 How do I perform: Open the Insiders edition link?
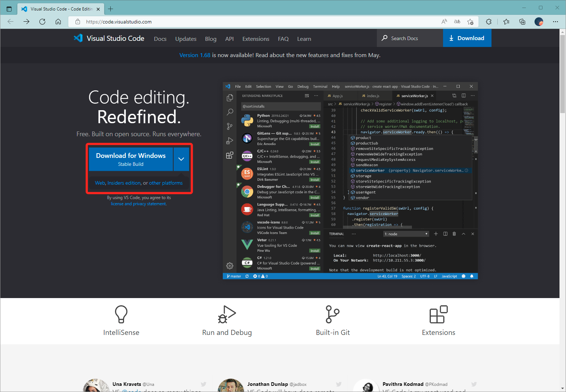pos(124,183)
